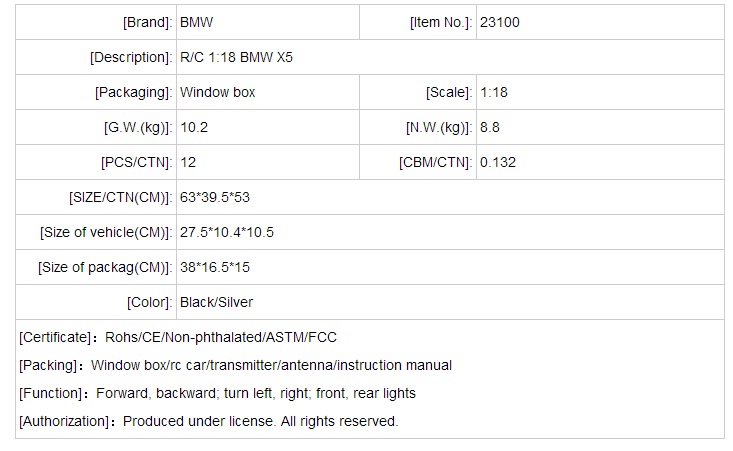The height and width of the screenshot is (451, 733).
Task: Select the item number 23100
Action: pyautogui.click(x=500, y=22)
